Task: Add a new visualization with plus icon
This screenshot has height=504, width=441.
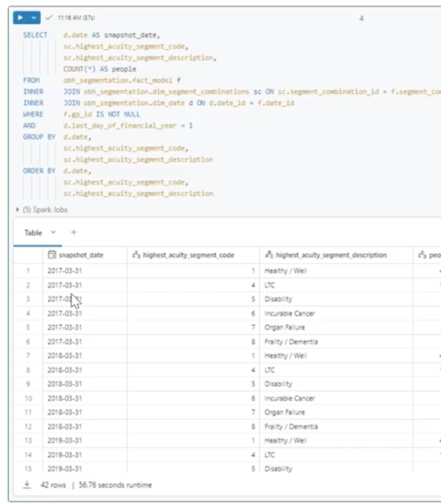Action: click(x=74, y=232)
